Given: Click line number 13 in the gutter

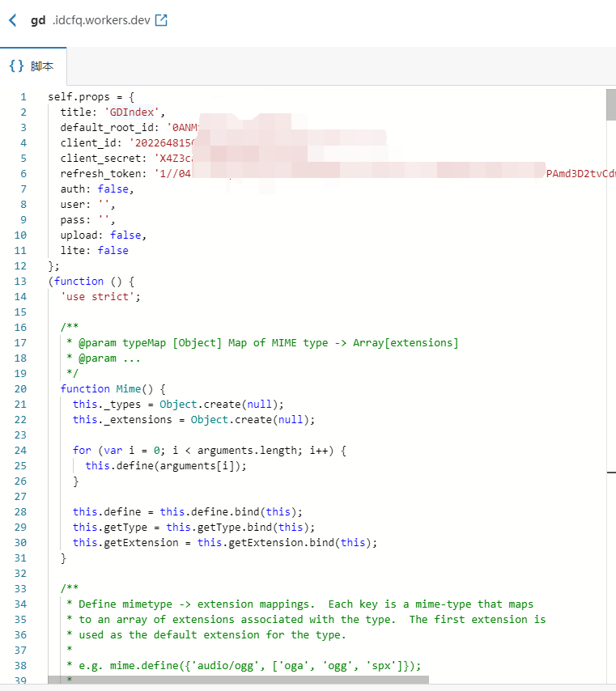Looking at the screenshot, I should click(x=23, y=281).
